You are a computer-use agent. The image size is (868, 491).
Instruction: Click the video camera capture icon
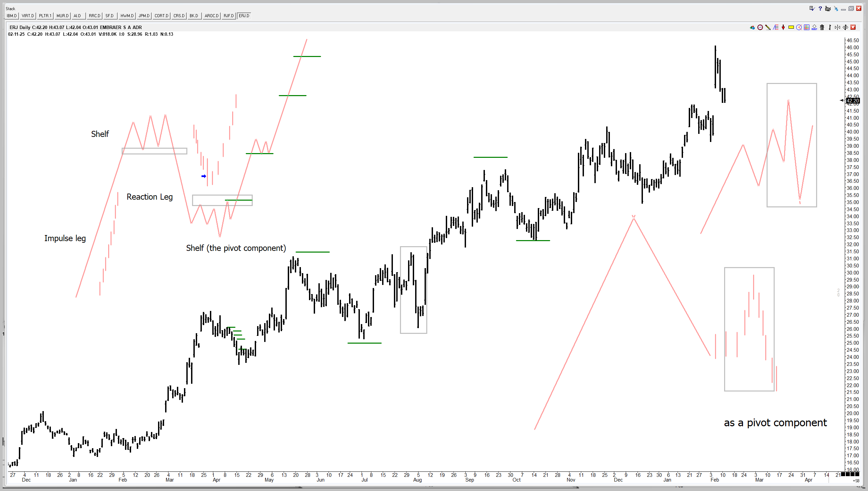pyautogui.click(x=828, y=9)
